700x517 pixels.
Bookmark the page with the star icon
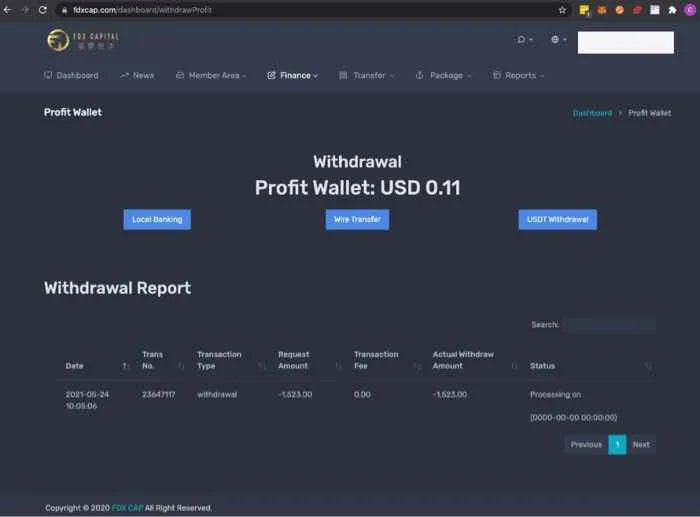click(x=562, y=10)
